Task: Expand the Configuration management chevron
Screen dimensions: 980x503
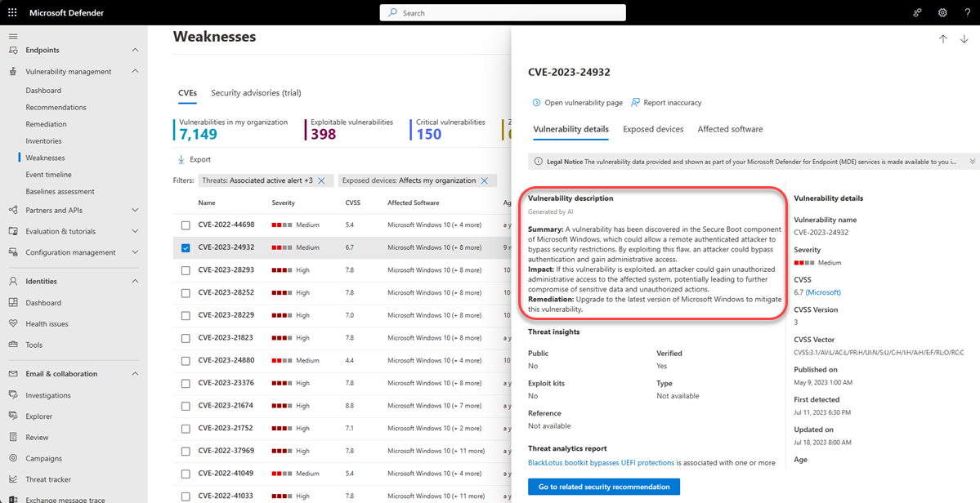Action: pos(135,252)
